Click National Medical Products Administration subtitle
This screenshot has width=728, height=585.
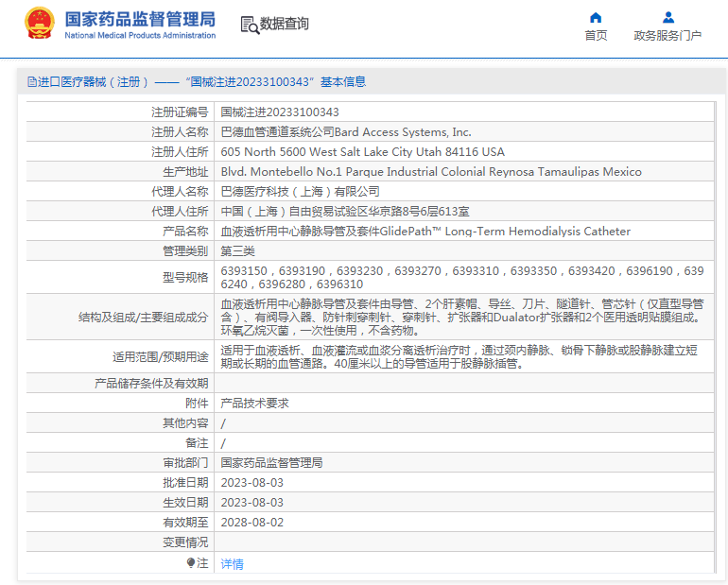(140, 35)
